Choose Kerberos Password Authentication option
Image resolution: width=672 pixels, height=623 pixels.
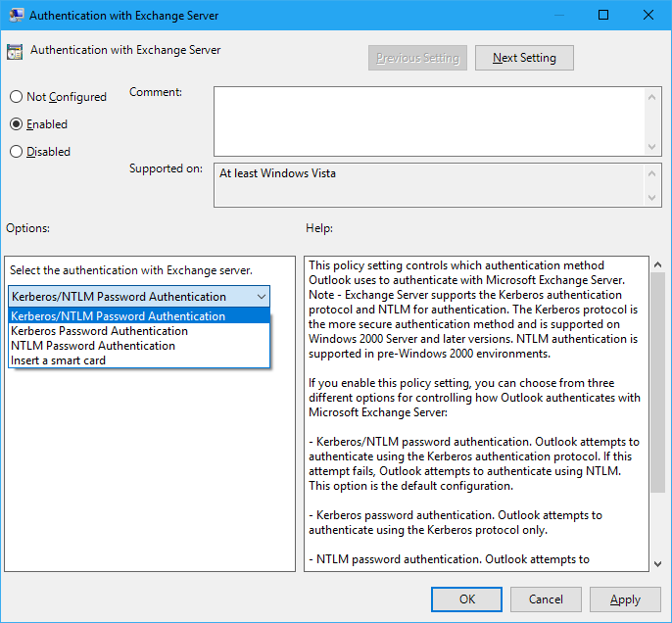tap(139, 331)
